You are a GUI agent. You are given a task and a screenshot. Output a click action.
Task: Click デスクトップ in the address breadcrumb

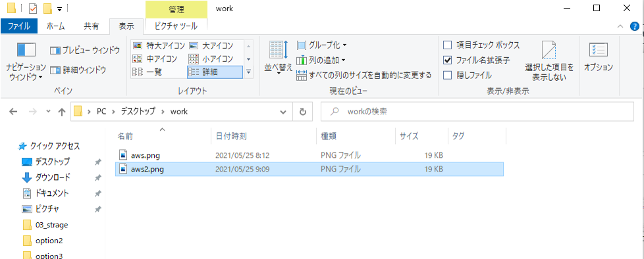[x=138, y=112]
